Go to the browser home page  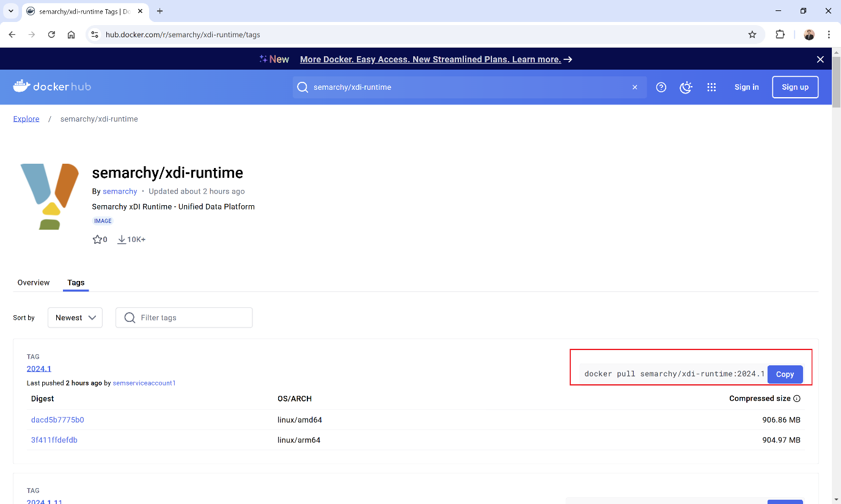(x=71, y=35)
